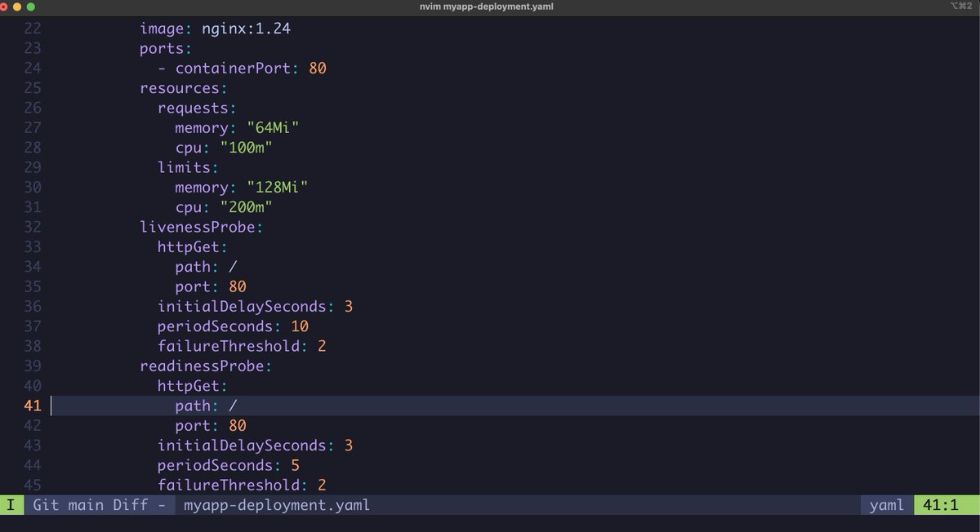Click the resources: key

[x=184, y=88]
